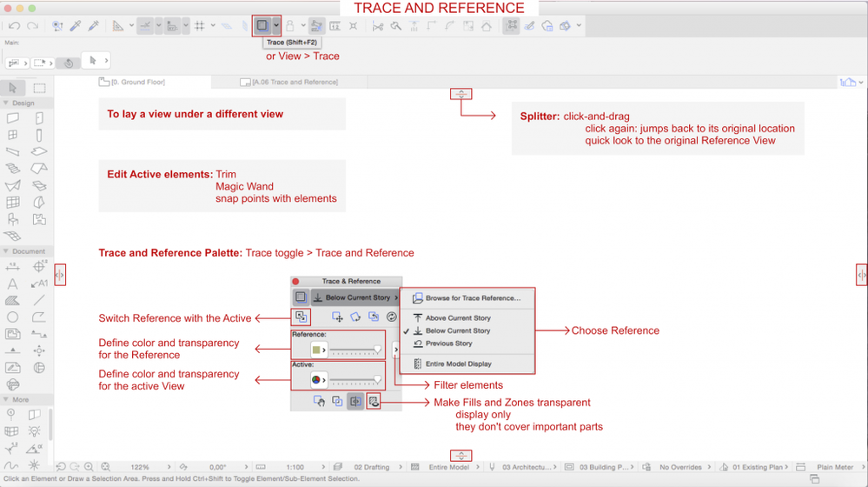Collapse the Design toolbox section
The width and height of the screenshot is (868, 487).
[6, 103]
